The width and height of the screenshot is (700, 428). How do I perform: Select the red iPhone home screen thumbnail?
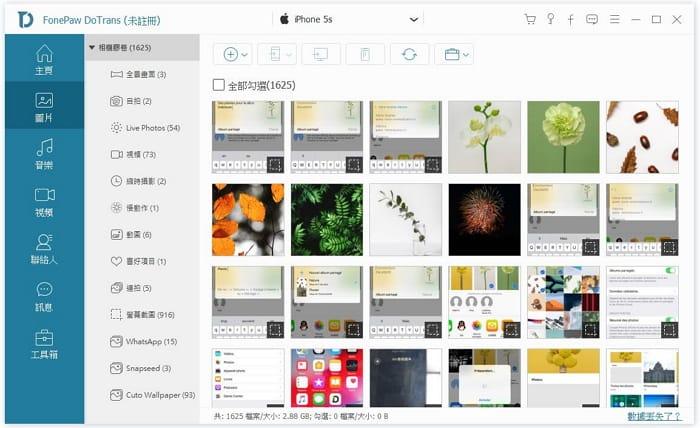click(327, 378)
